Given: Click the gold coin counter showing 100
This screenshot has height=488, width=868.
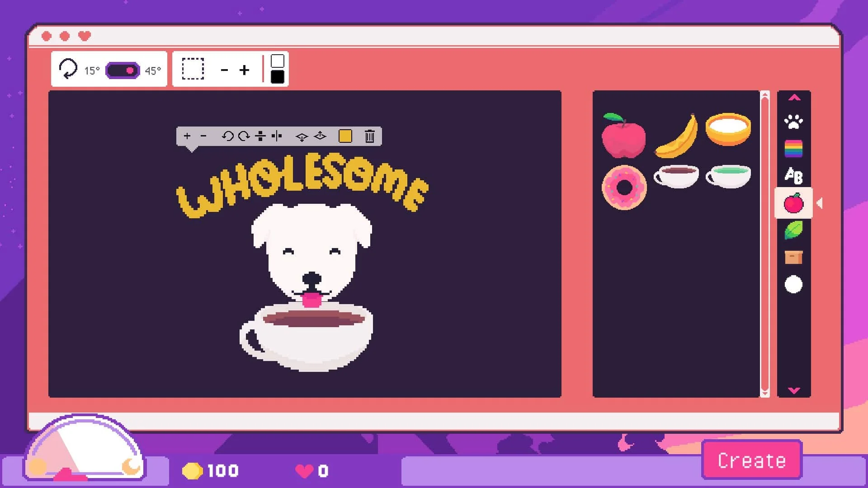Looking at the screenshot, I should tap(210, 471).
